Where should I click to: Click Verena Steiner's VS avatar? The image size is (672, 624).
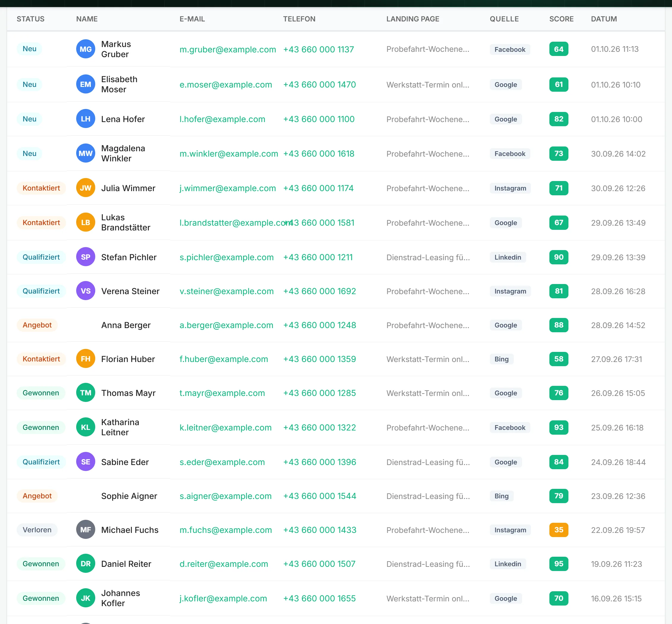[x=85, y=291]
